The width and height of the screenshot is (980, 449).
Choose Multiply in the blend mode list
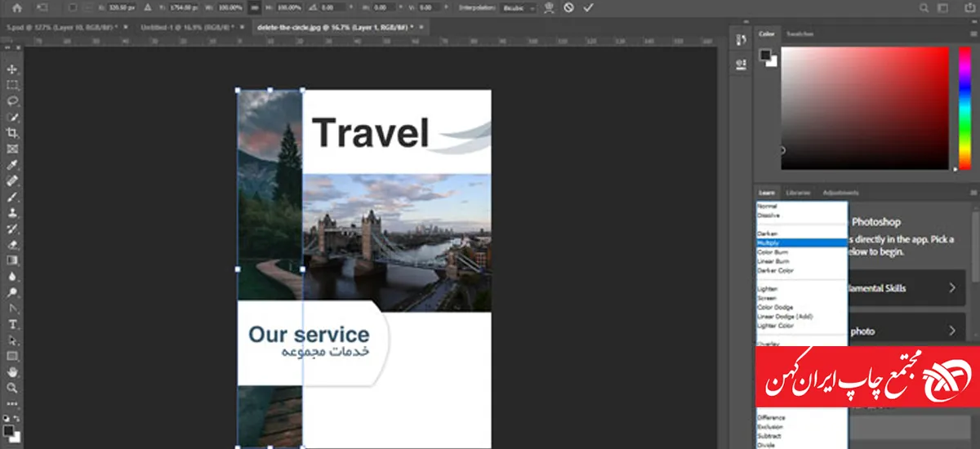pos(801,243)
